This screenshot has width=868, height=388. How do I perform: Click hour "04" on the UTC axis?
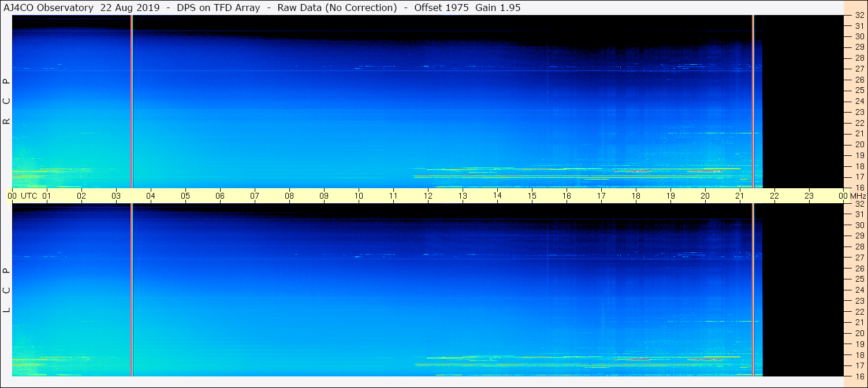[151, 196]
